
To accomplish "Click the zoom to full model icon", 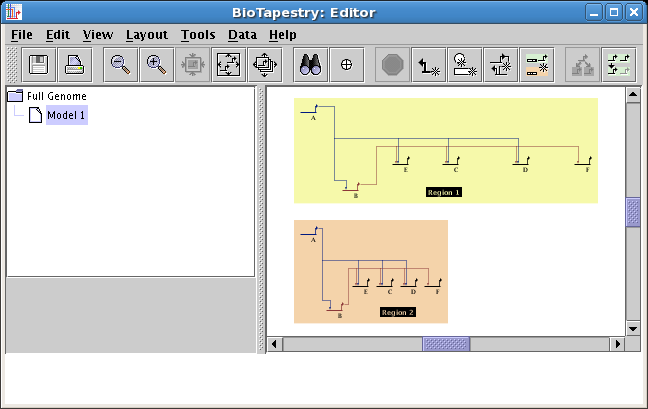I will click(229, 65).
